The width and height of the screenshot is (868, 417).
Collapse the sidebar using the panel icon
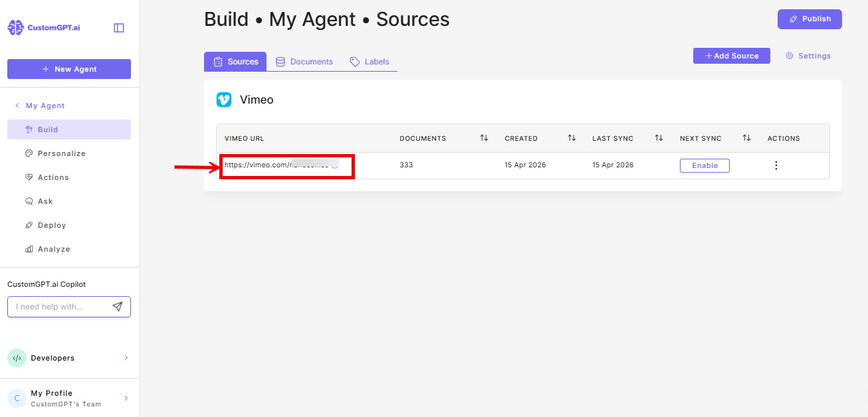coord(118,27)
